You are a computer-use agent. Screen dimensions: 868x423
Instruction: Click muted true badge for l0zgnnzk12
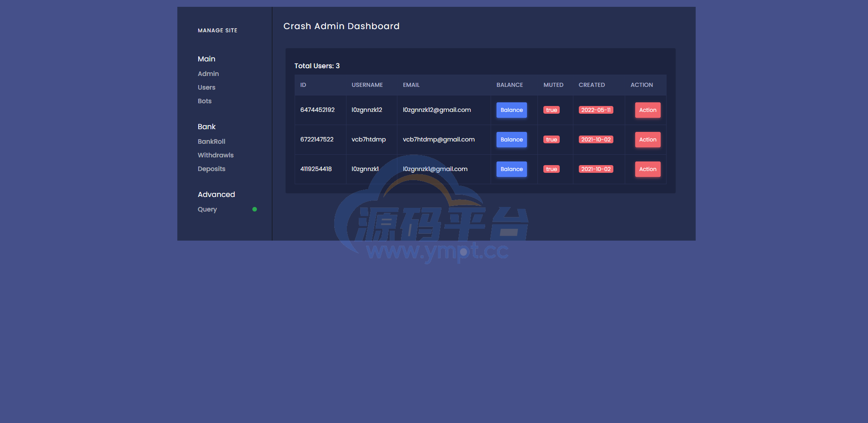(552, 110)
